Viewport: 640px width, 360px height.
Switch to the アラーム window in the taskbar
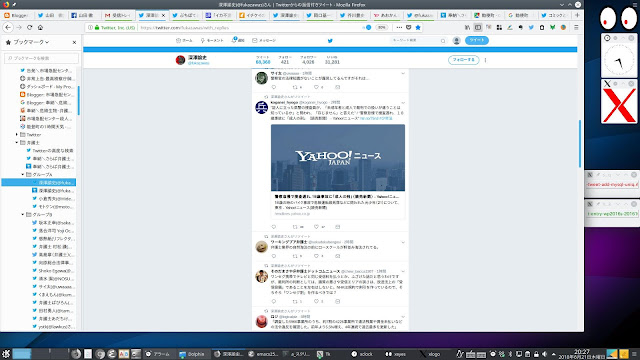(x=158, y=354)
